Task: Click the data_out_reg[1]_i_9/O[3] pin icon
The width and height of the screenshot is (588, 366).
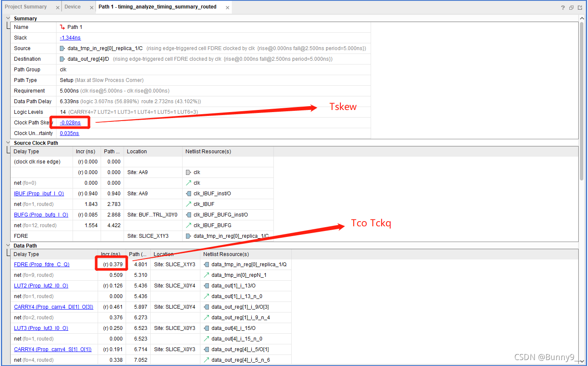Action: (x=206, y=307)
